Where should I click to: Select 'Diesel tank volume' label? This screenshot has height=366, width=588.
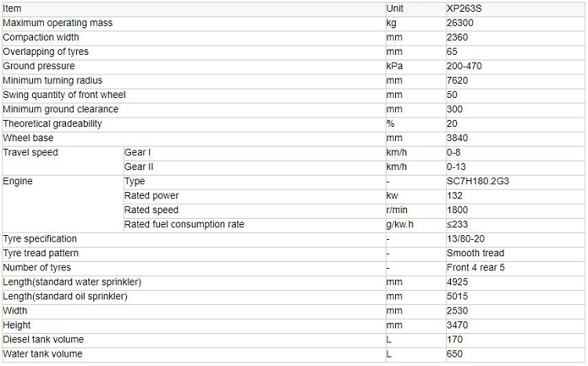43,340
